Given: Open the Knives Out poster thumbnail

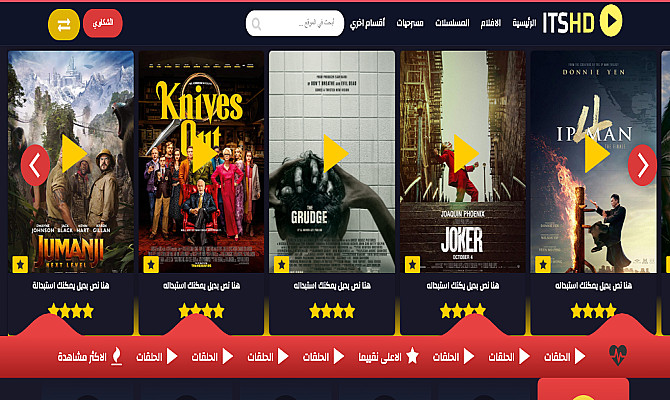Looking at the screenshot, I should point(201,162).
